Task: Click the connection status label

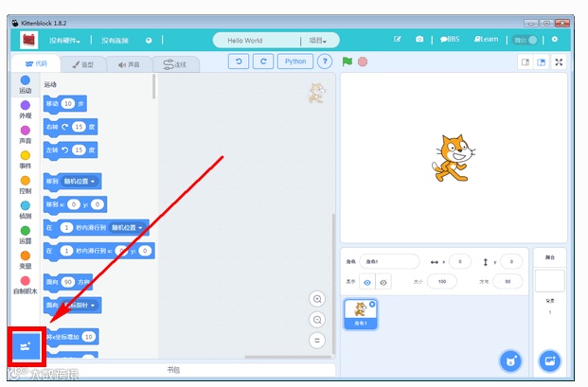Action: coord(116,41)
